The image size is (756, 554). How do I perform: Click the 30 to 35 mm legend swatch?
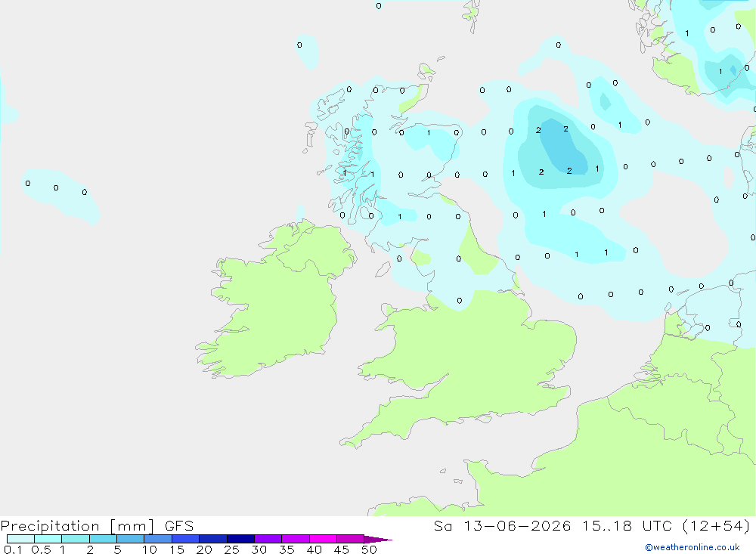tap(268, 539)
